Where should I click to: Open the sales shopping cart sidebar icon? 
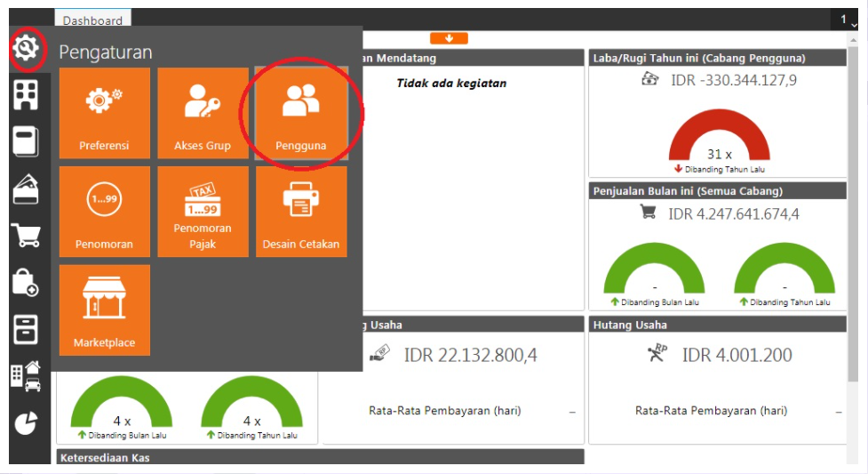click(x=26, y=236)
